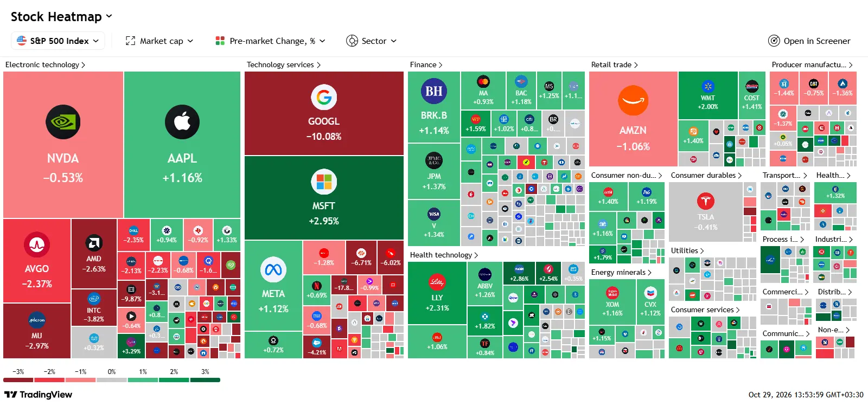Open the Consumer durables sector heading
The width and height of the screenshot is (868, 406).
(x=706, y=175)
